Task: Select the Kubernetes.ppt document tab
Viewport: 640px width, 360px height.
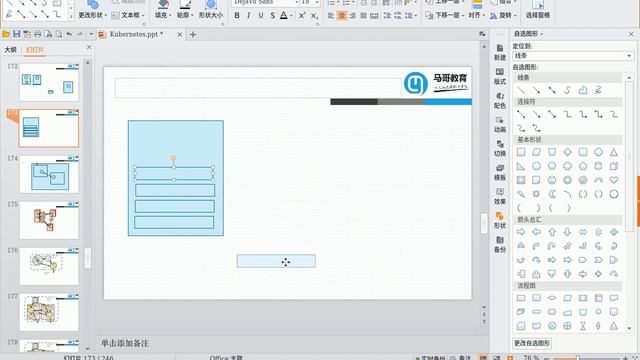Action: tap(136, 34)
